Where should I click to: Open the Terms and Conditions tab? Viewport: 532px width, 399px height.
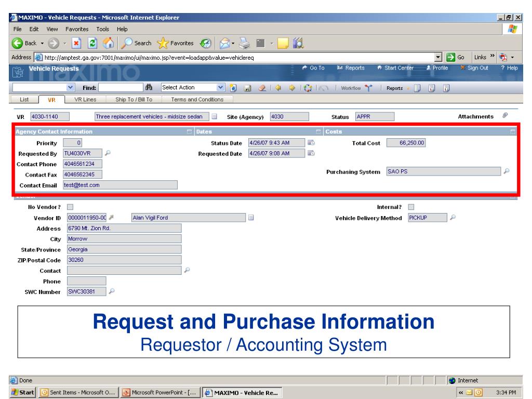click(197, 99)
